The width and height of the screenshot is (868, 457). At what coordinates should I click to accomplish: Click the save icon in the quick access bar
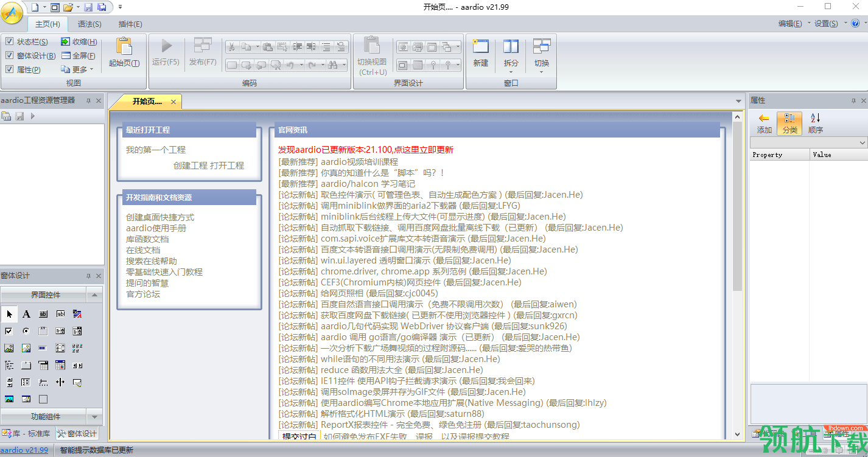click(x=88, y=7)
